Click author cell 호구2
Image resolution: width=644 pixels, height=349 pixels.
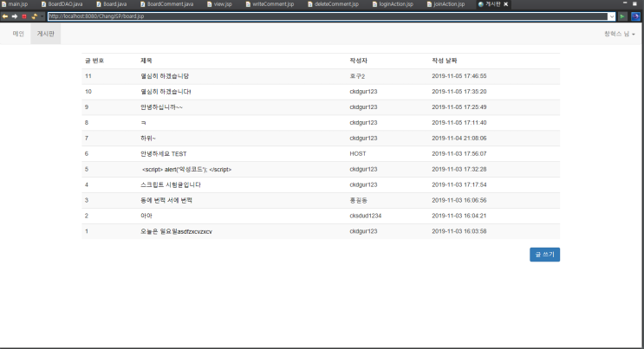pos(357,76)
